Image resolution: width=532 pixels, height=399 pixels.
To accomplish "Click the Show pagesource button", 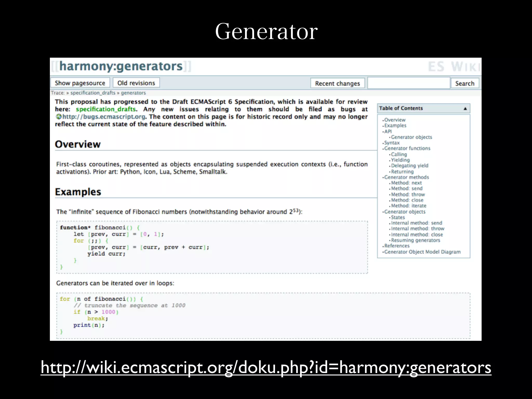I will pos(80,83).
